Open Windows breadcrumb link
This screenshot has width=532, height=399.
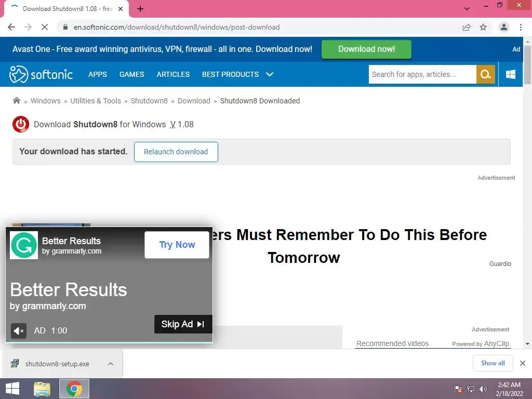(46, 101)
